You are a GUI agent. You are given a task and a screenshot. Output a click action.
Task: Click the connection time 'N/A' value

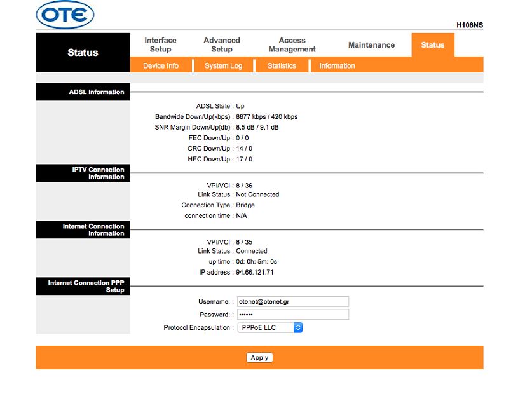(x=242, y=216)
